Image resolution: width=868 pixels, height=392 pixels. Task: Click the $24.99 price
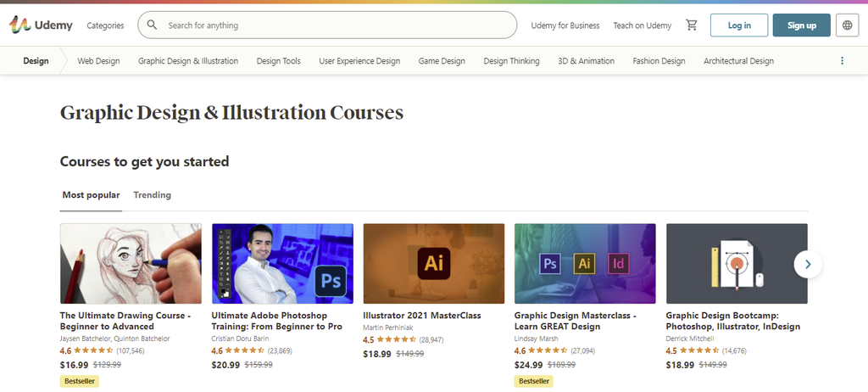pos(529,365)
